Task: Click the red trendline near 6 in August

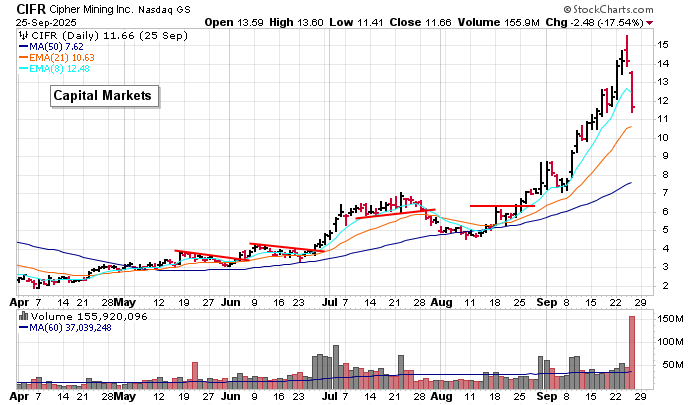Action: pyautogui.click(x=493, y=206)
